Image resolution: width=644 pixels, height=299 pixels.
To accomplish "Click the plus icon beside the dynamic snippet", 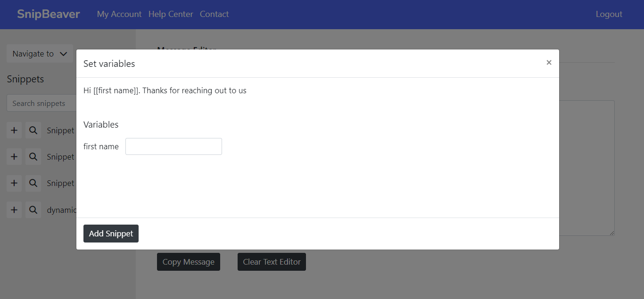I will 14,210.
